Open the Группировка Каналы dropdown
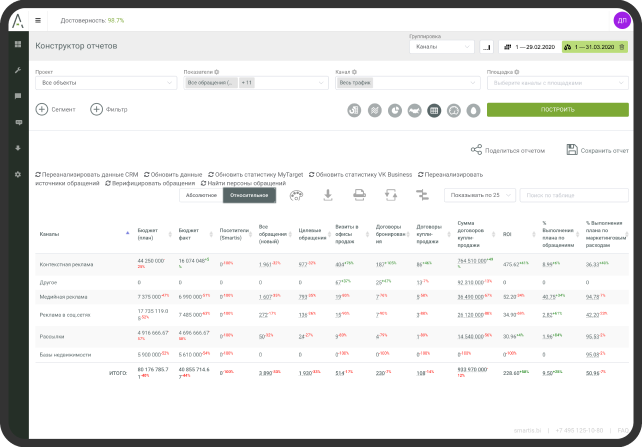Image resolution: width=642 pixels, height=447 pixels. pos(442,46)
